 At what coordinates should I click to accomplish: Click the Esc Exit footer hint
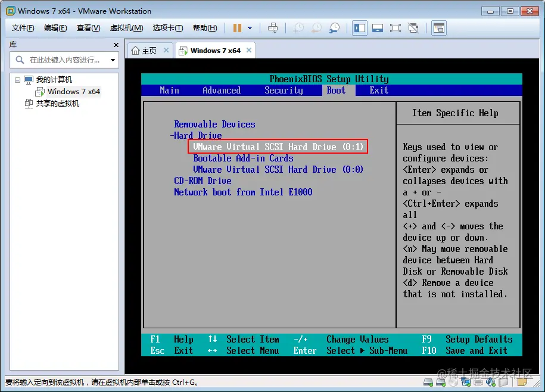tap(172, 351)
